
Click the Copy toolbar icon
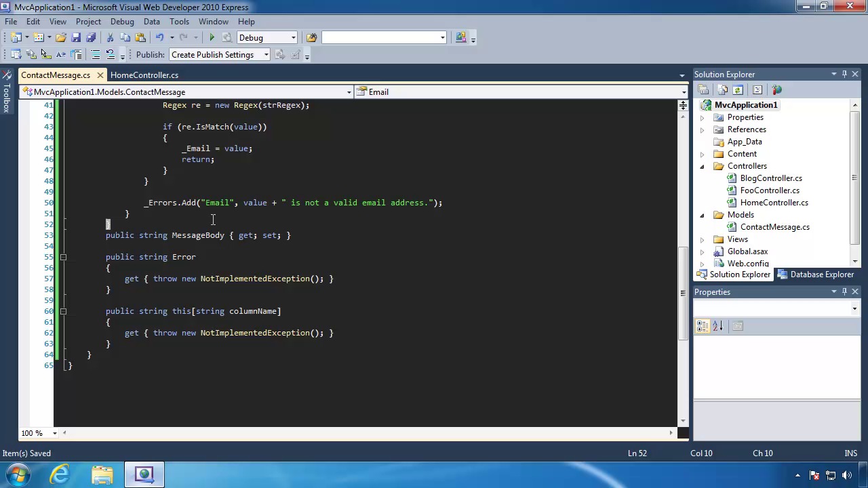click(x=125, y=37)
